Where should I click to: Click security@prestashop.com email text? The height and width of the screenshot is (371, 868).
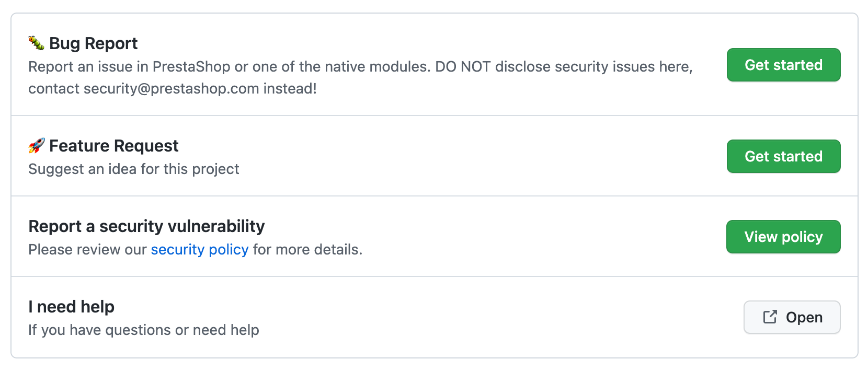pyautogui.click(x=171, y=89)
